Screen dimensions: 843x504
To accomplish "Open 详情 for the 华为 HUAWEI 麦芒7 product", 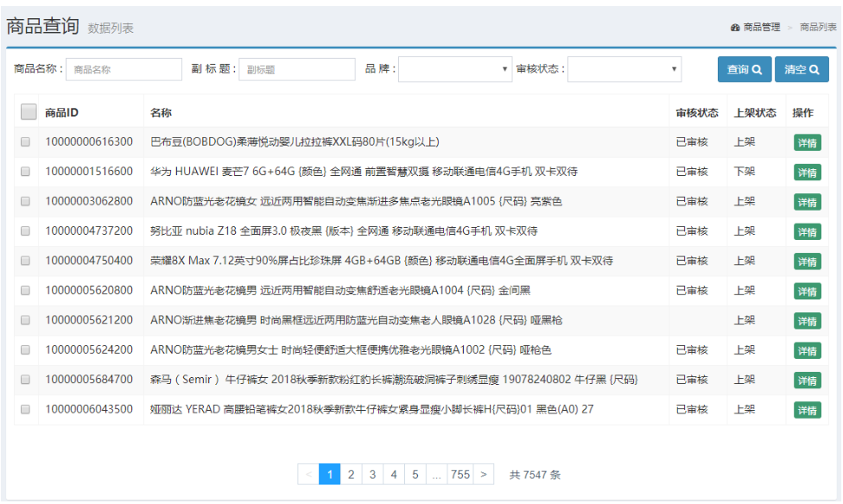I will (808, 172).
